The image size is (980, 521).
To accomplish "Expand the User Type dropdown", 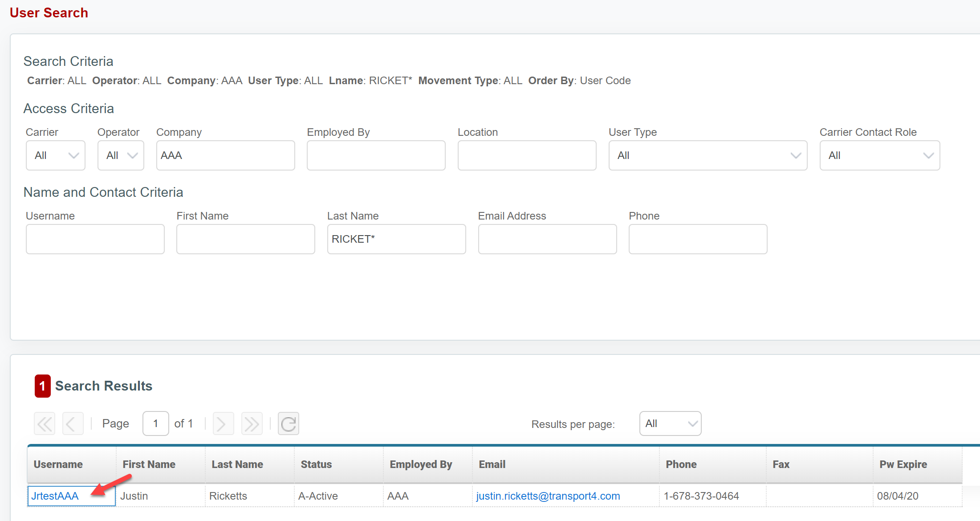I will 708,155.
